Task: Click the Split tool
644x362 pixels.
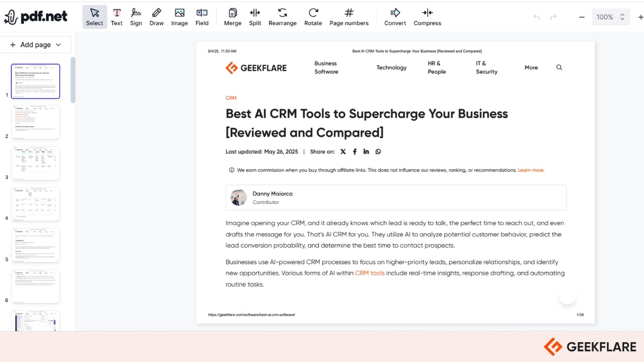Action: point(255,17)
